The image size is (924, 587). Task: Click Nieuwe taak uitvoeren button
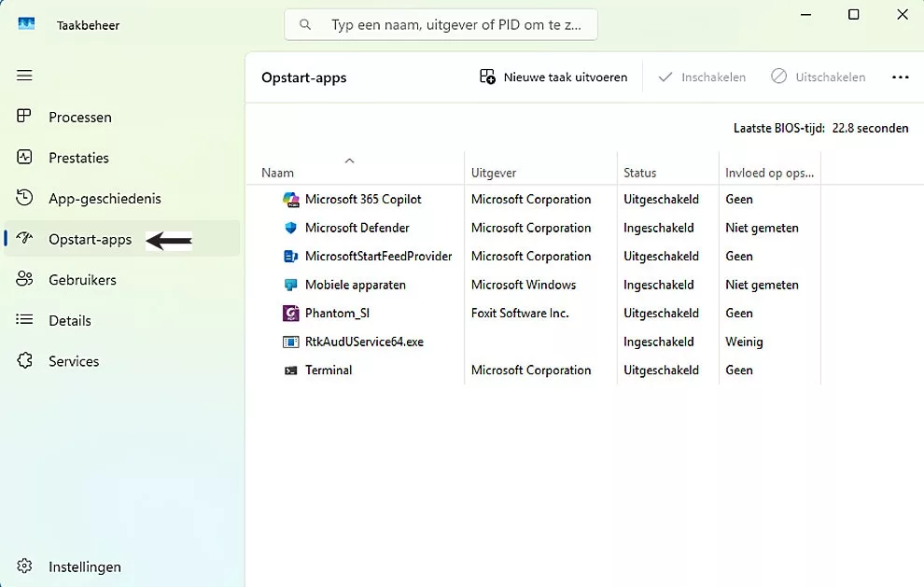pos(553,77)
